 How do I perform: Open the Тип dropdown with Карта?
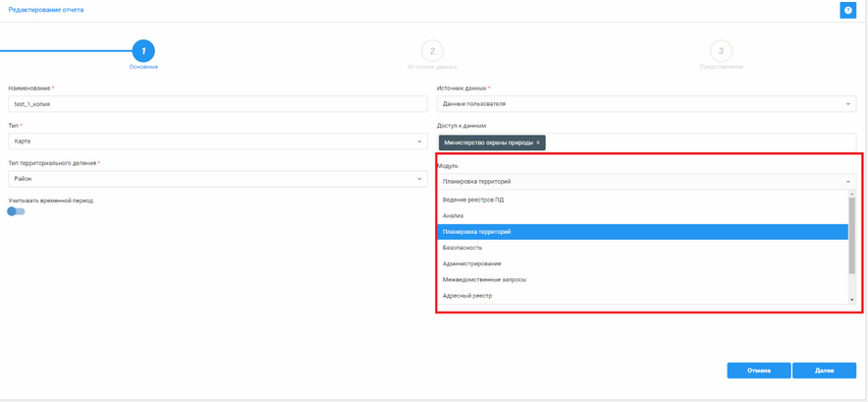217,142
